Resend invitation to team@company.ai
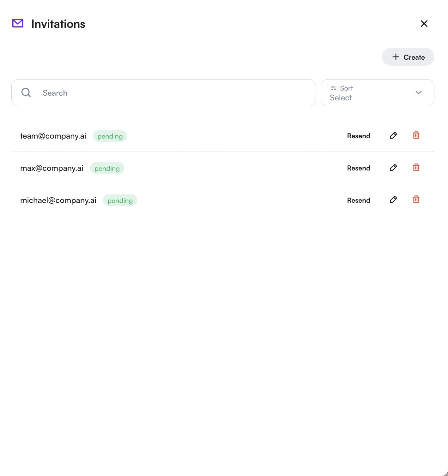Screen dimensions: 448x476 (x=359, y=136)
